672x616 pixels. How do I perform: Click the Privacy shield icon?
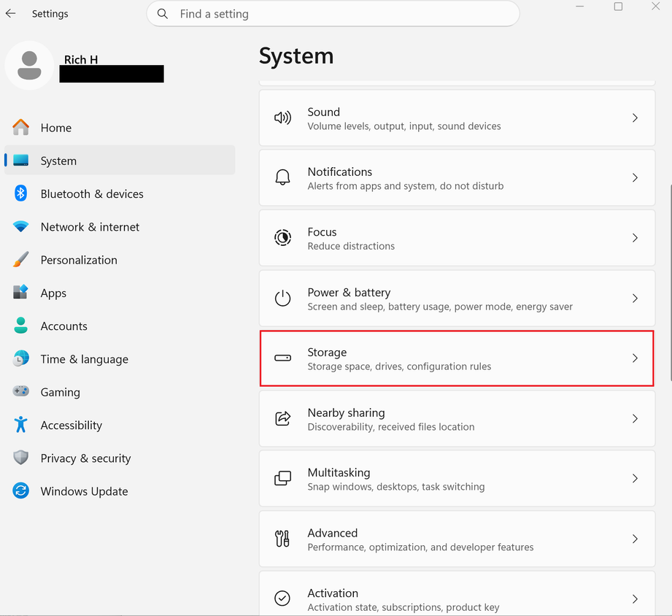20,458
